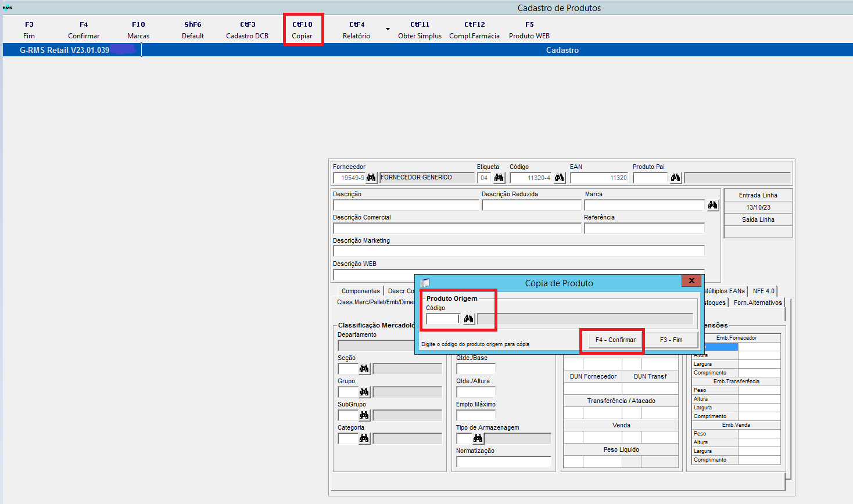Screen dimensions: 853x504
Task: Open the Código product lookup icon
Action: (558, 178)
